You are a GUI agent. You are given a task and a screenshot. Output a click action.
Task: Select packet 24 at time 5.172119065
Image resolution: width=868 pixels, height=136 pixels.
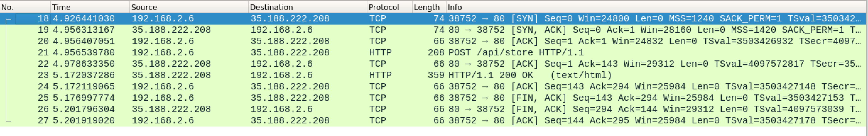(x=434, y=87)
